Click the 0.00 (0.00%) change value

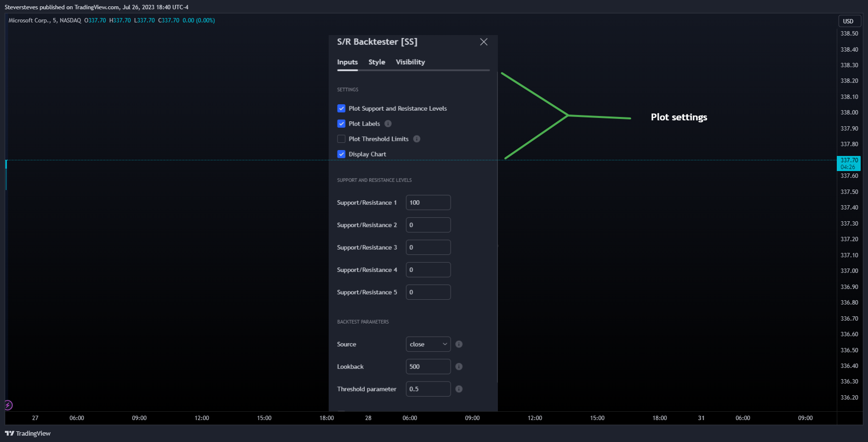pos(198,20)
